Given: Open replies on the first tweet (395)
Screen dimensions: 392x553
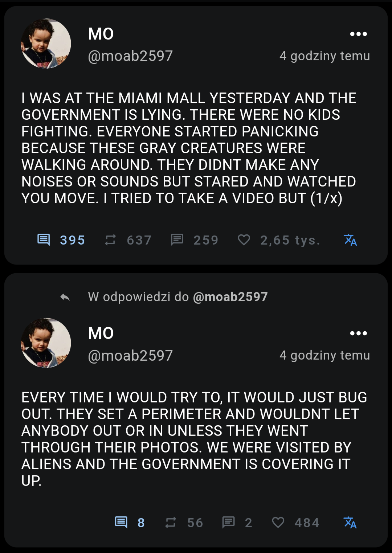Looking at the screenshot, I should coord(44,240).
